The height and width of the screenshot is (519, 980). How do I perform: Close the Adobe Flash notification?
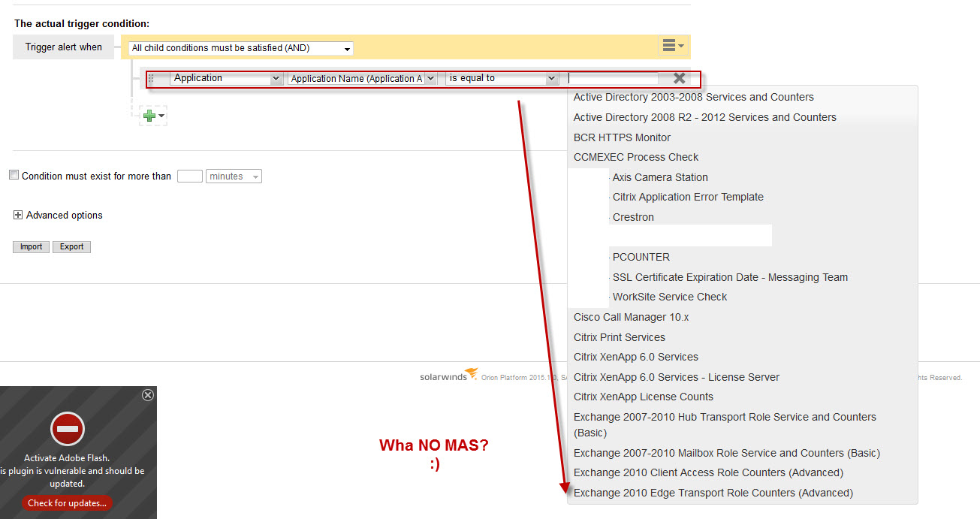(x=148, y=395)
